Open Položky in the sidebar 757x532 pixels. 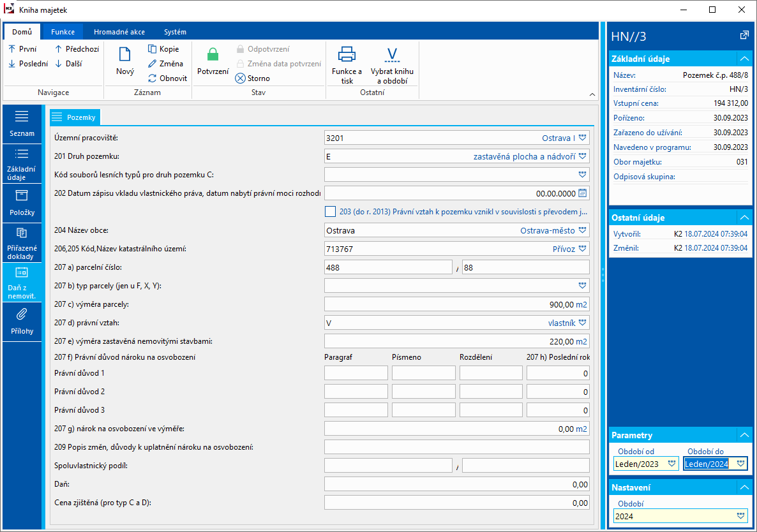22,202
